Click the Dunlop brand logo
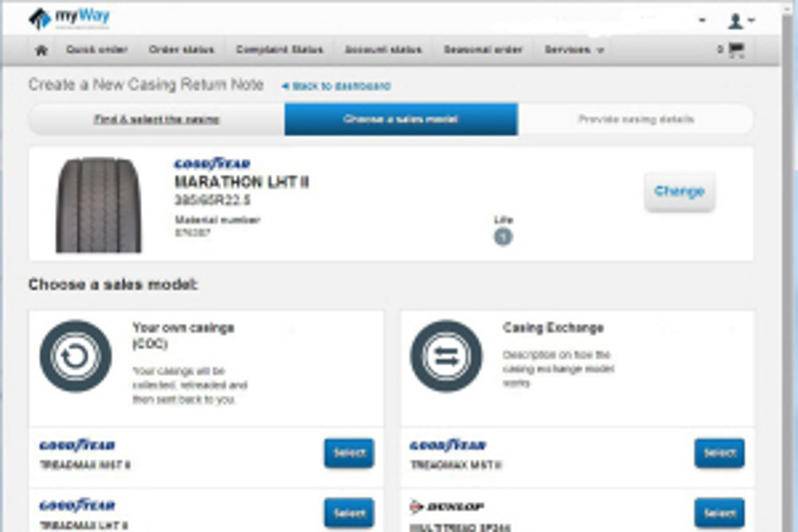The height and width of the screenshot is (532, 798). click(446, 507)
